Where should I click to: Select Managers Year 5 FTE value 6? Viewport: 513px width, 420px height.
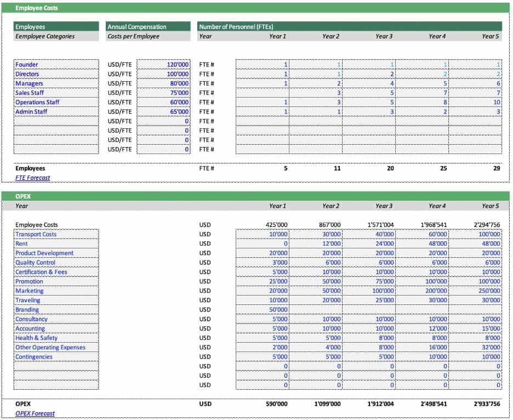475,83
